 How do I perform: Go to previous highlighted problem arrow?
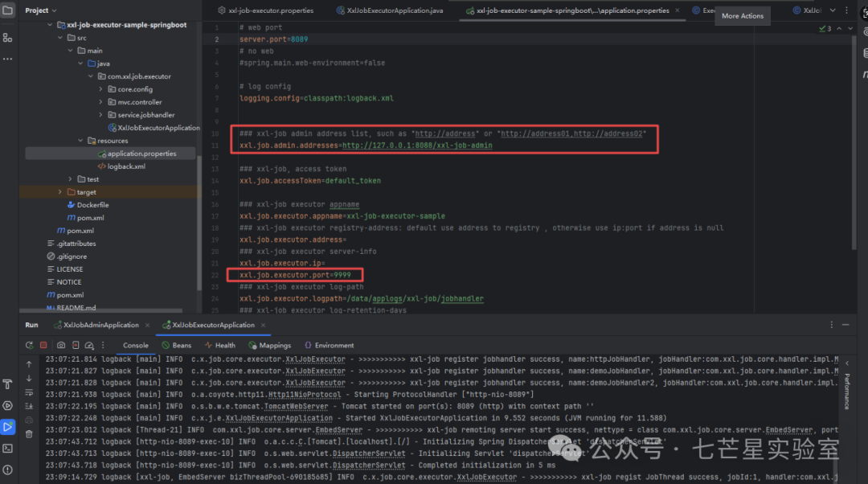[839, 28]
